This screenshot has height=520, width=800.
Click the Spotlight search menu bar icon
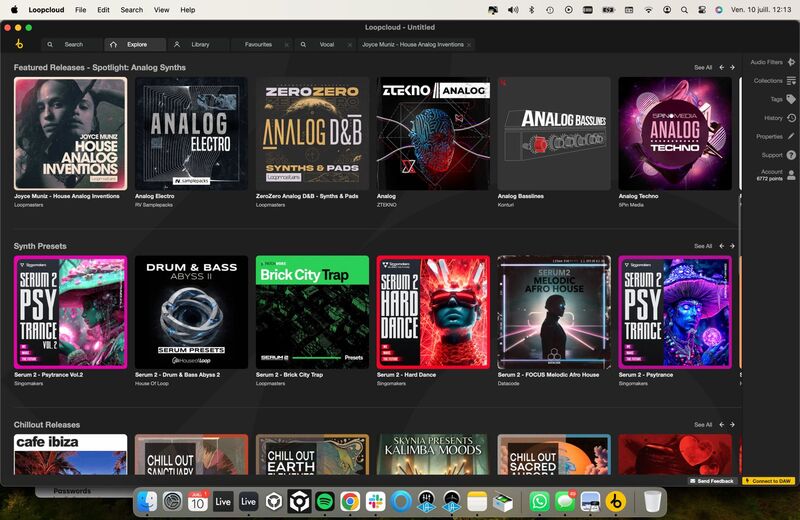(684, 10)
